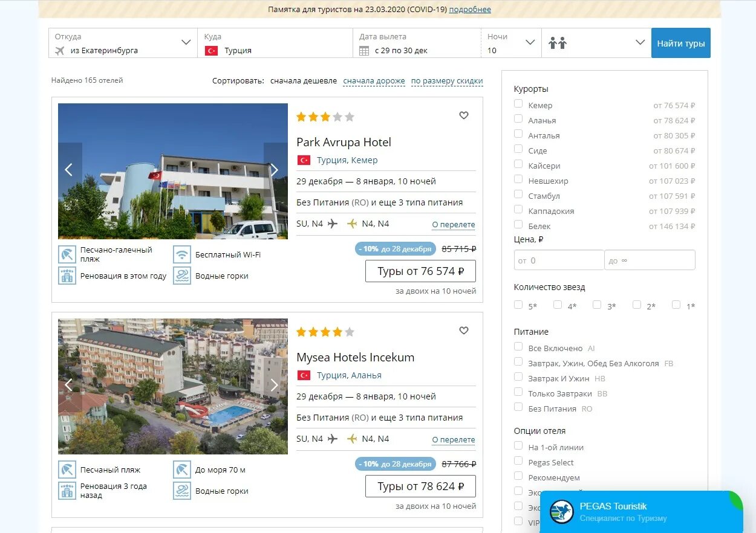The image size is (756, 533).
Task: Click the Турция, Аланья location link
Action: (x=349, y=375)
